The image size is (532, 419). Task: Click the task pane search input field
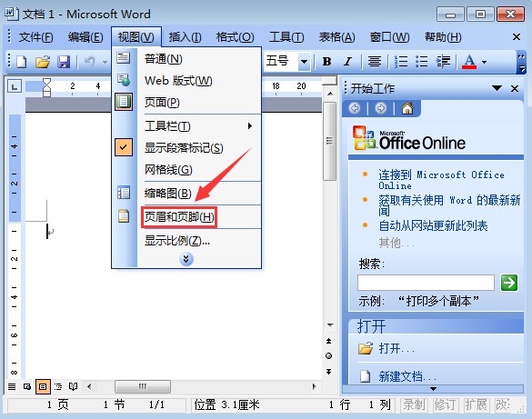click(426, 283)
